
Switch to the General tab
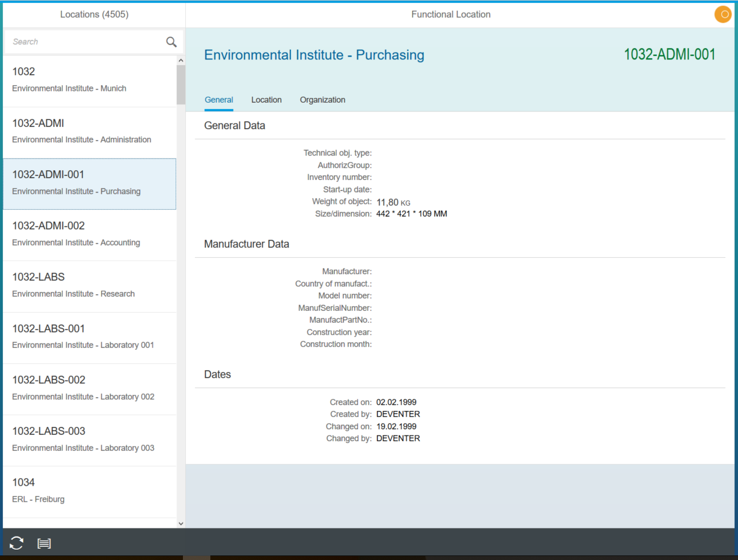click(x=219, y=100)
